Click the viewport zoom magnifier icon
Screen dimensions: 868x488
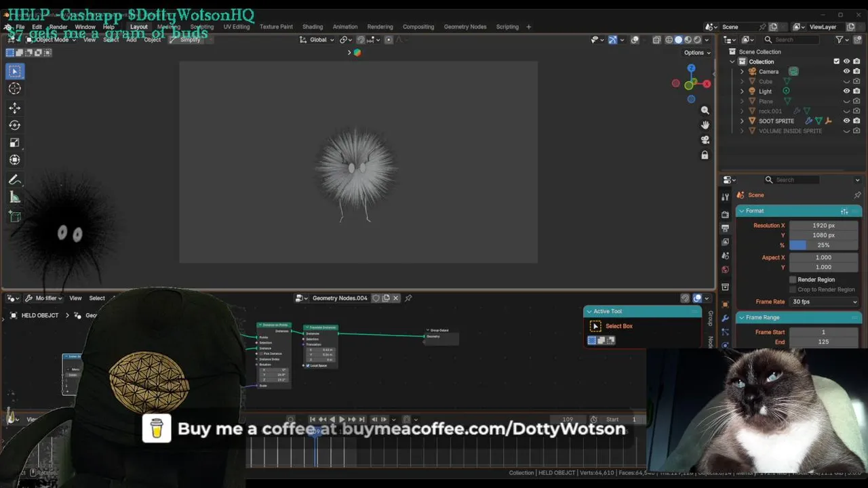(x=705, y=110)
